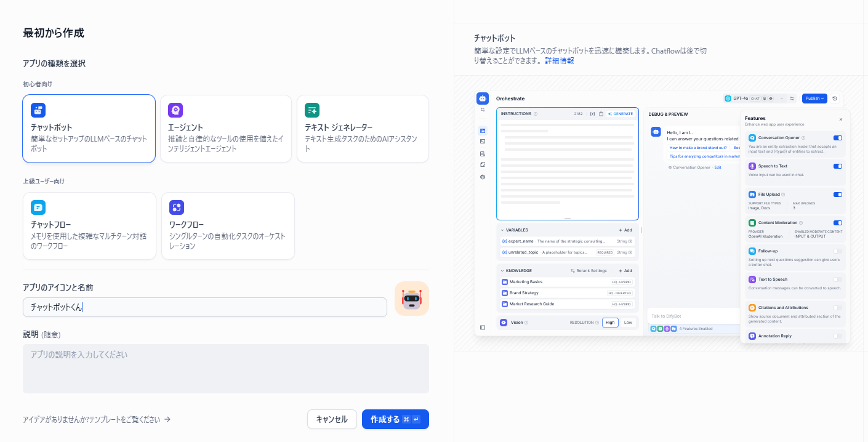Viewport: 868px width, 442px height.
Task: Collapse the VARIABLES section
Action: pyautogui.click(x=502, y=230)
